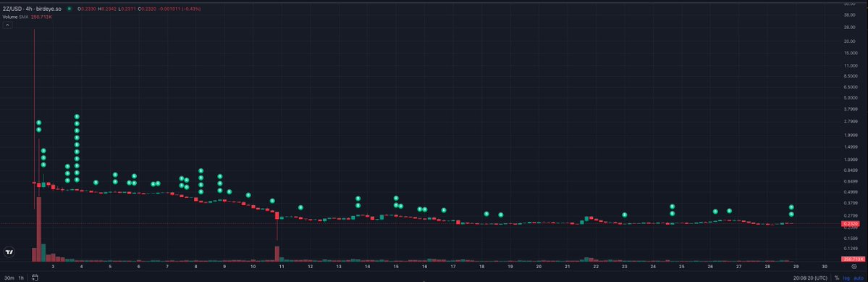This screenshot has height=282, width=868.
Task: Click the lone trade marker above date 18
Action: pyautogui.click(x=486, y=214)
